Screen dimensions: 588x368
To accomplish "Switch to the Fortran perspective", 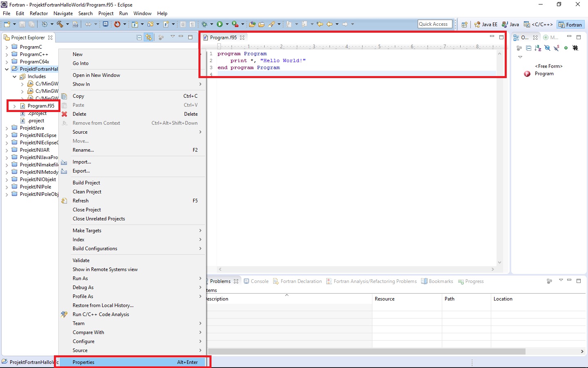I will tap(570, 25).
